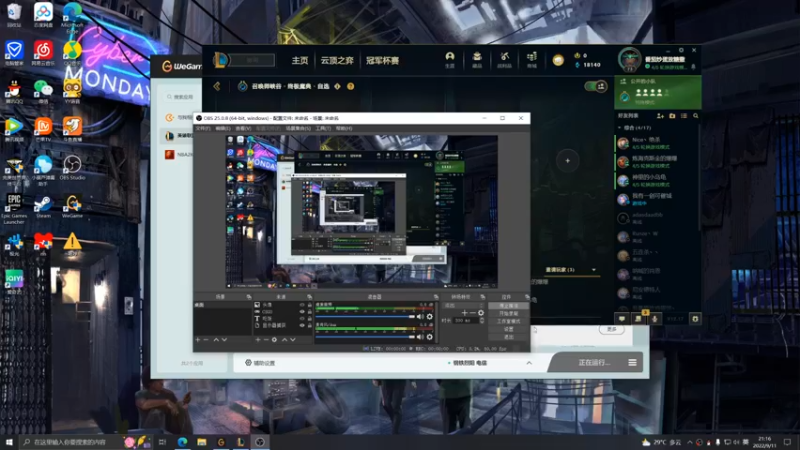Search friends with the magnifier icon
The height and width of the screenshot is (450, 800).
(x=695, y=116)
